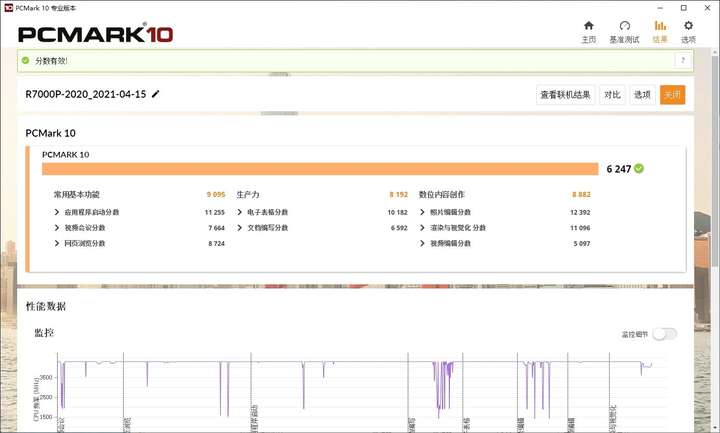
Task: Click the view online results (查看联机结果) button
Action: pyautogui.click(x=565, y=95)
